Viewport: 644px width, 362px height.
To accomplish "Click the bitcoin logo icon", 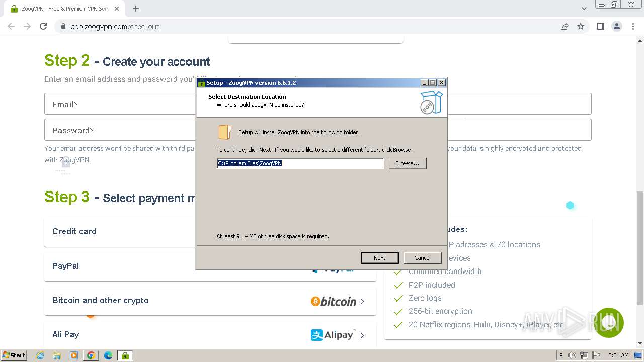I will coord(334,301).
